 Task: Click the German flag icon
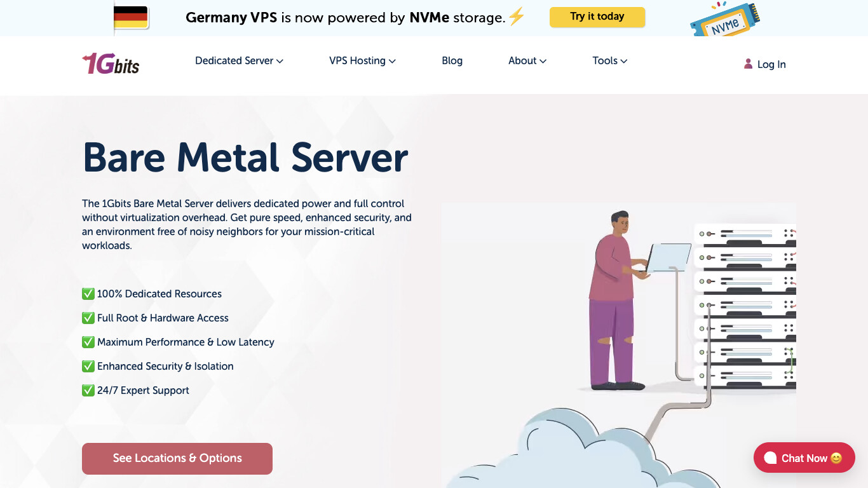pyautogui.click(x=131, y=17)
